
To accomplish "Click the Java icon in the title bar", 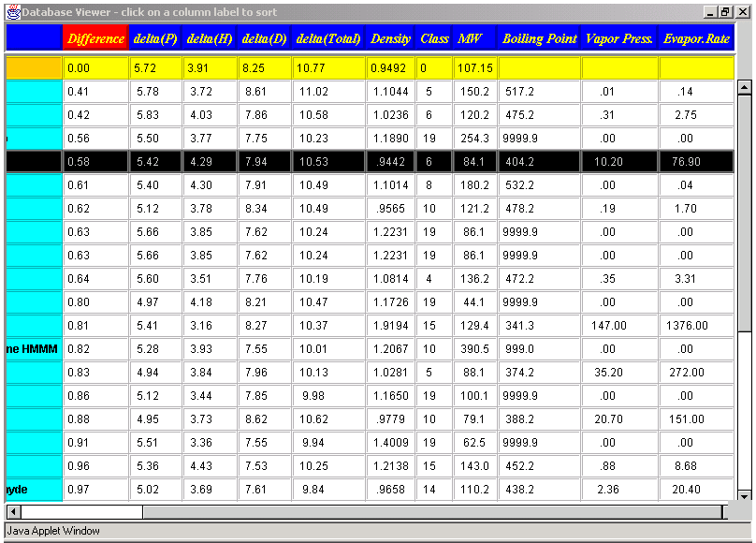I will pyautogui.click(x=12, y=11).
